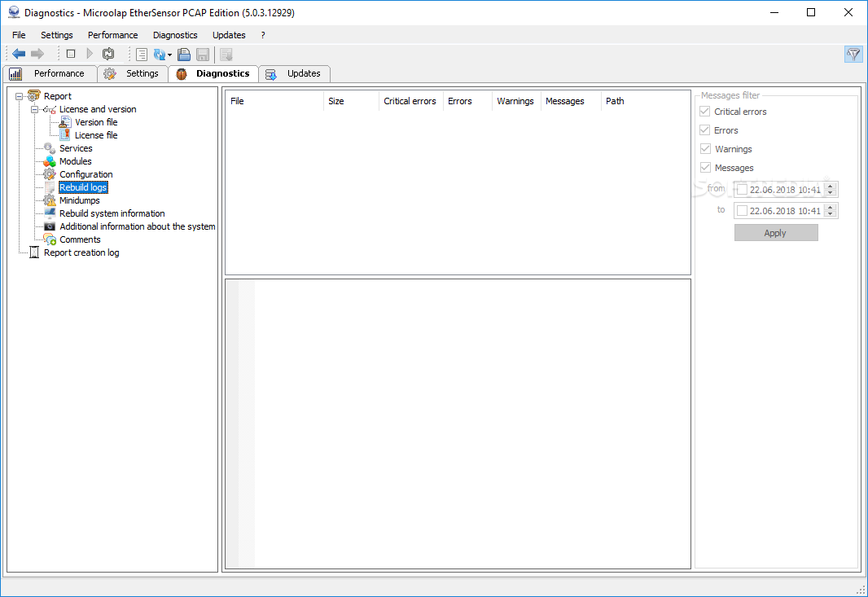Click the Comments bubble icon
Screen dimensions: 868x597
point(50,239)
